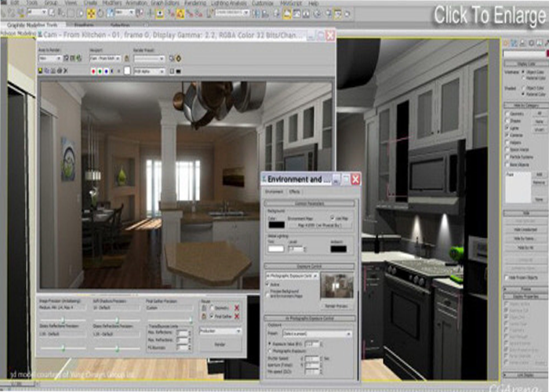
Task: Toggle the Helpers hide category checkbox
Action: pyautogui.click(x=507, y=143)
